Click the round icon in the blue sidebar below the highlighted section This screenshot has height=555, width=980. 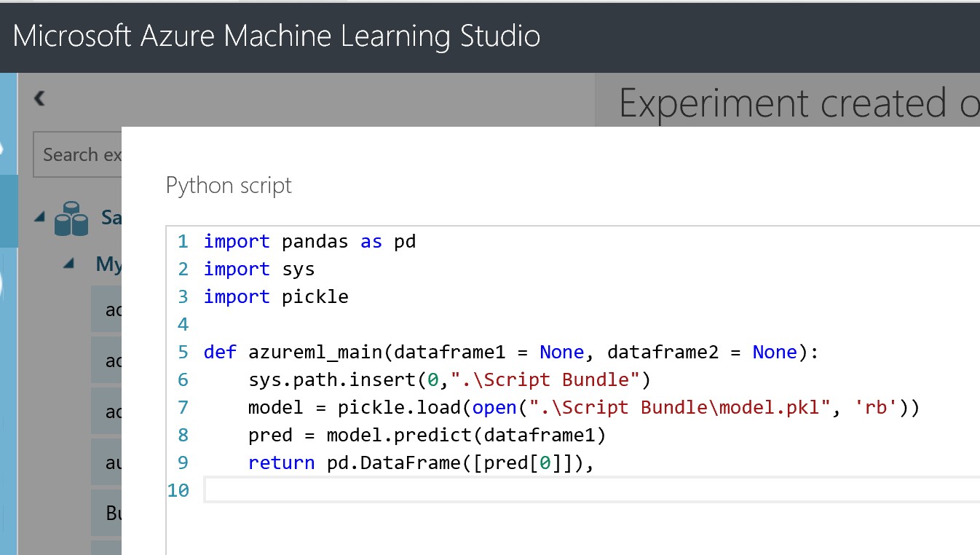[x=4, y=284]
